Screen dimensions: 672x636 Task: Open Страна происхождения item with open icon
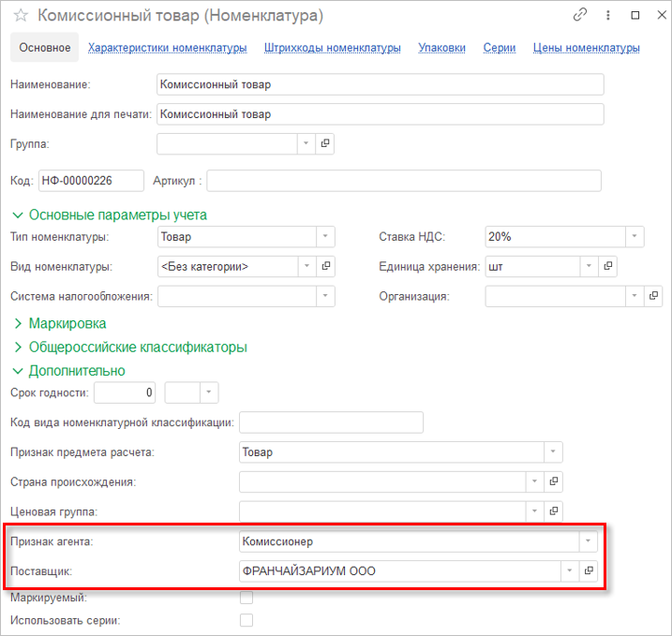553,481
